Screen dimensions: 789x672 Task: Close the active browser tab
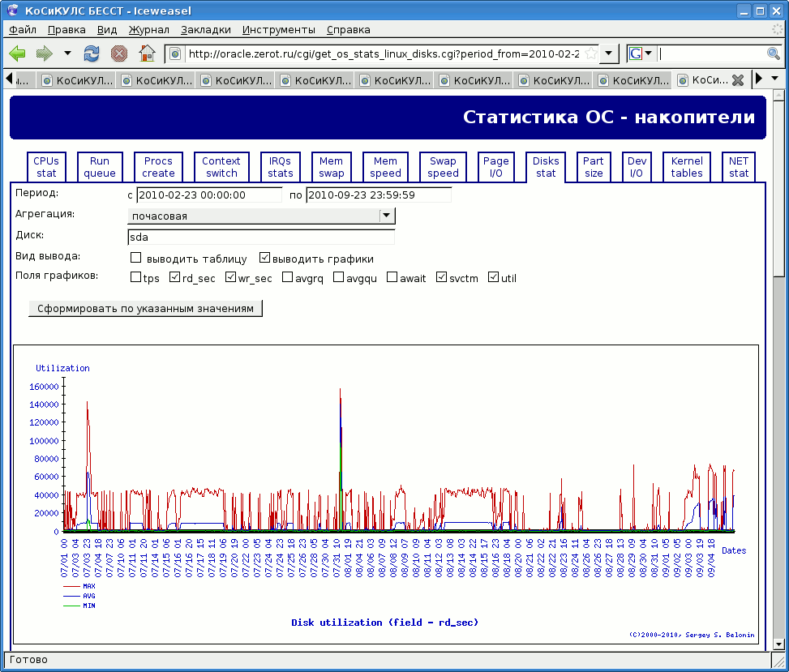pos(738,80)
